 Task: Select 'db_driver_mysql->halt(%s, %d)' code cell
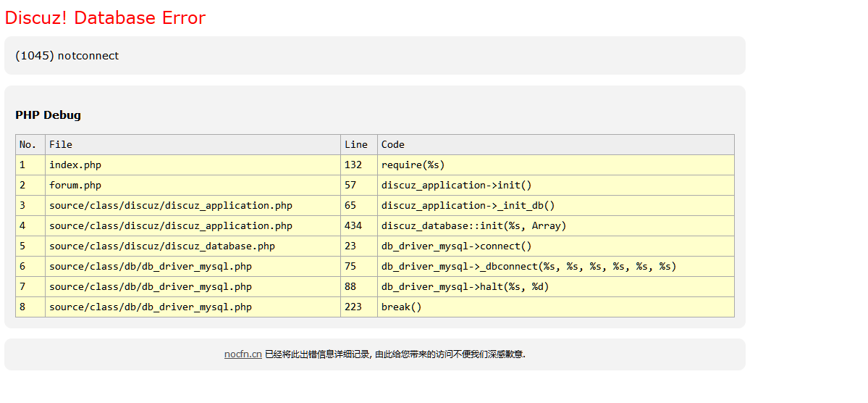pos(556,286)
